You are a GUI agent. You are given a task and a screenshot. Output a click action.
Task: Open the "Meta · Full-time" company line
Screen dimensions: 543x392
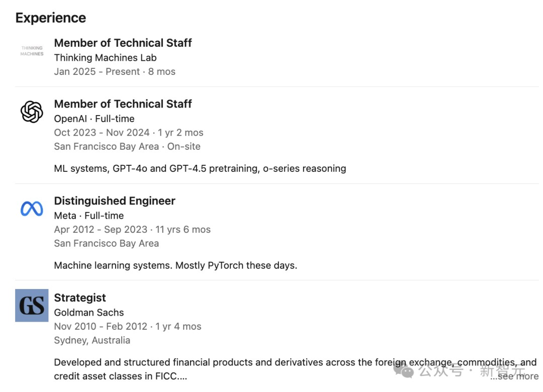pos(88,216)
